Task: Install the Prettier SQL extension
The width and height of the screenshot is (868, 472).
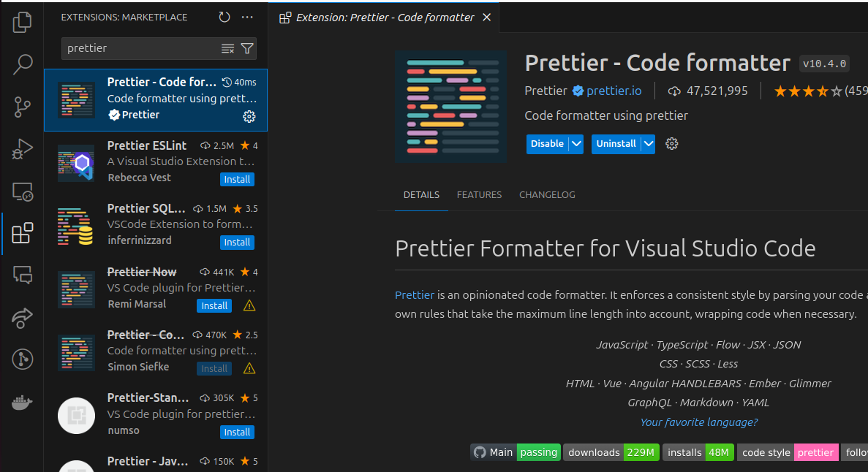Action: tap(237, 243)
